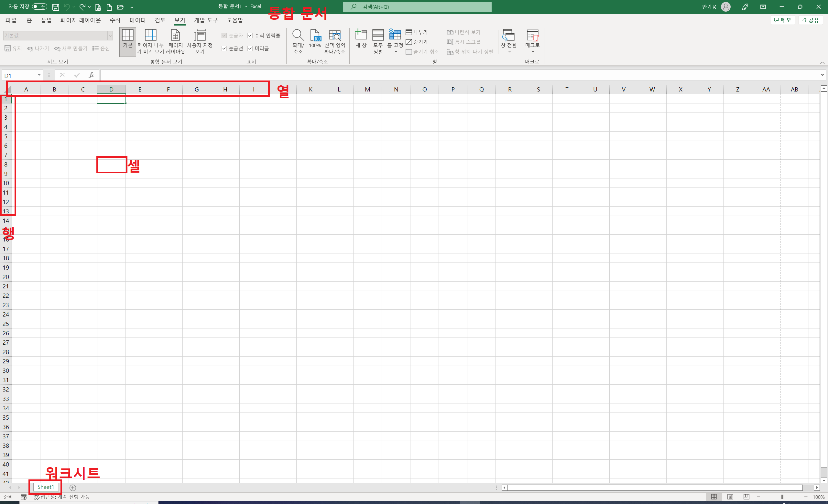This screenshot has height=504, width=828.
Task: Uncheck the 머리글 headings checkbox
Action: tap(250, 48)
